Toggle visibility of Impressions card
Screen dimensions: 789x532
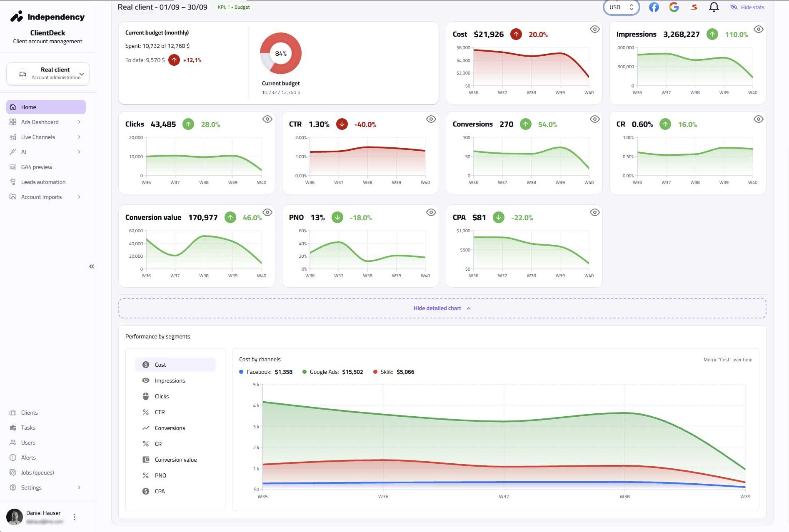click(x=758, y=29)
